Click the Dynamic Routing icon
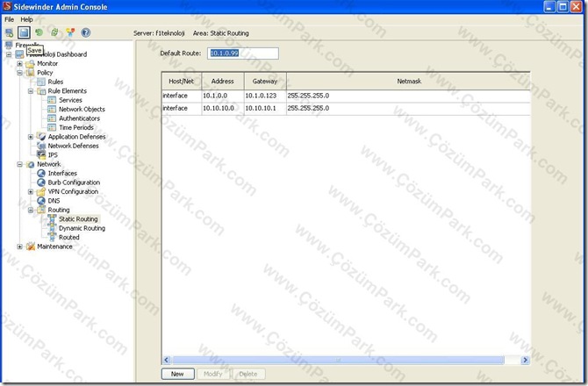The height and width of the screenshot is (386, 588). pyautogui.click(x=52, y=228)
